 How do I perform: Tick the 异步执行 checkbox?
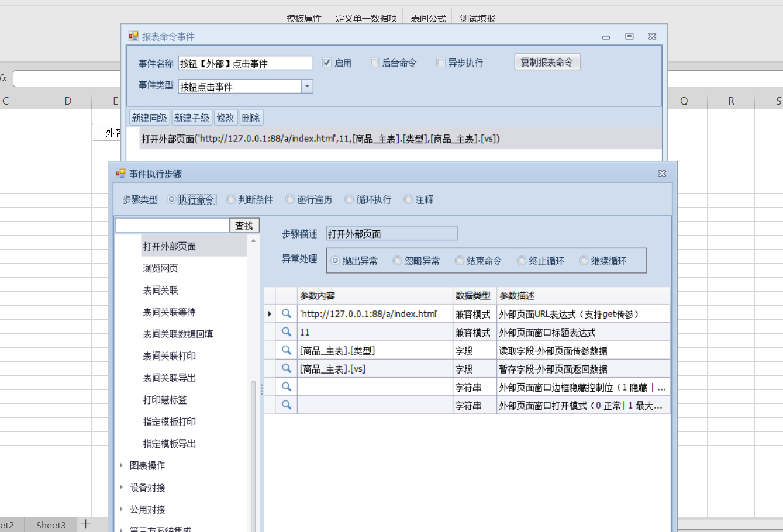[441, 63]
